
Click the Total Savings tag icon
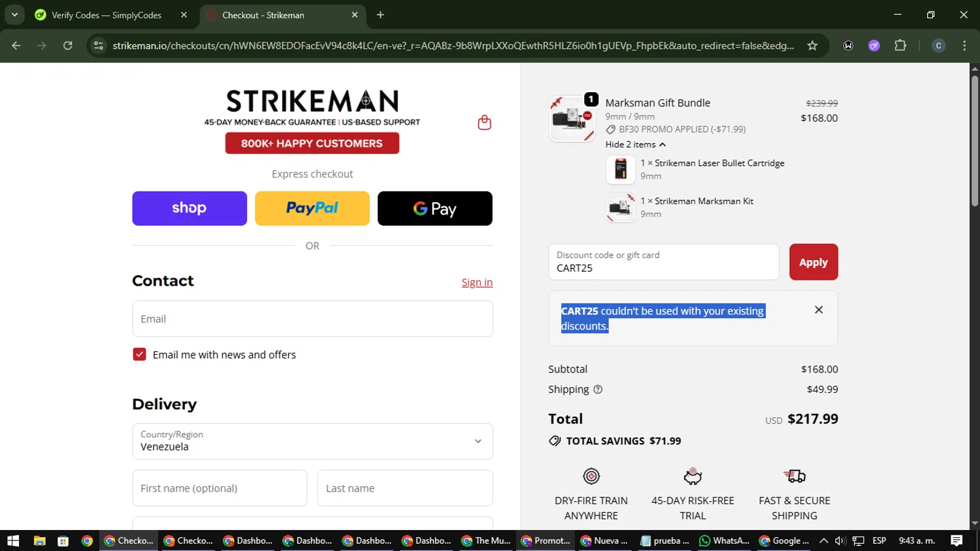(x=555, y=441)
